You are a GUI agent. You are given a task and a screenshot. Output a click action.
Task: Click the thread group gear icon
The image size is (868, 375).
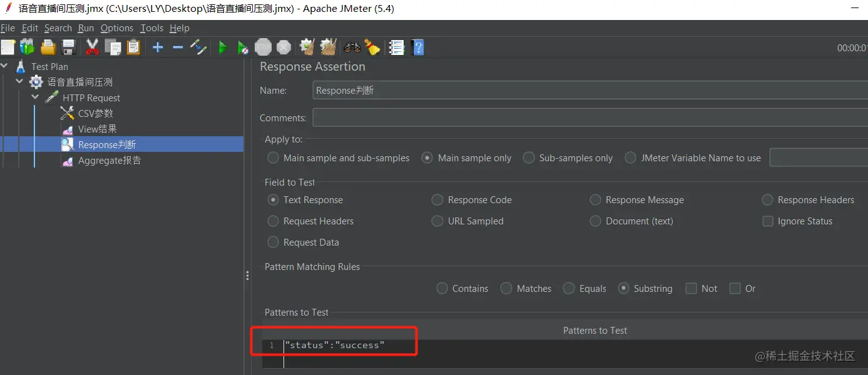click(36, 82)
